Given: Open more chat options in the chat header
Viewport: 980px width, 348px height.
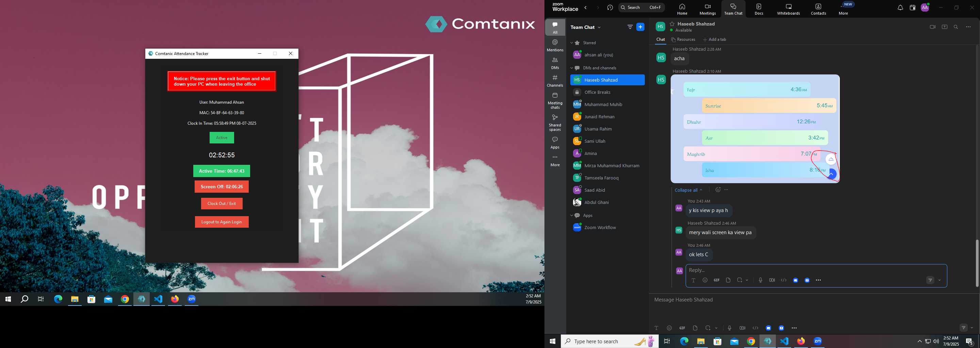Looking at the screenshot, I should [968, 27].
